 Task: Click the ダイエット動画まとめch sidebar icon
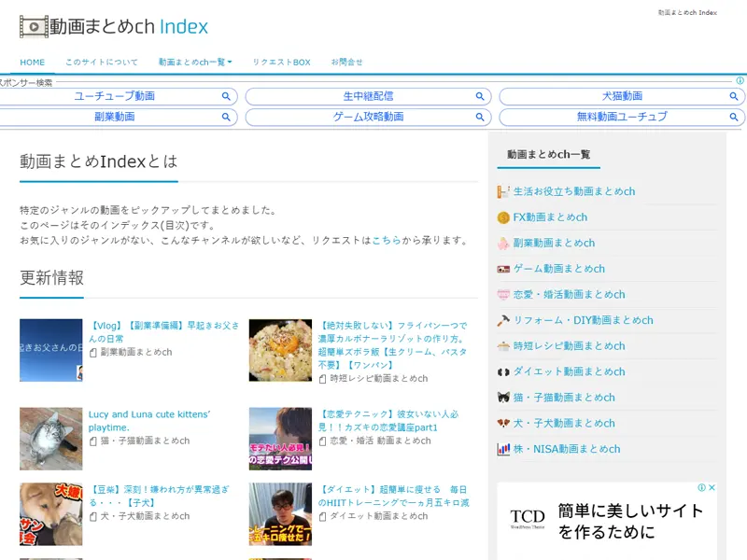[503, 371]
